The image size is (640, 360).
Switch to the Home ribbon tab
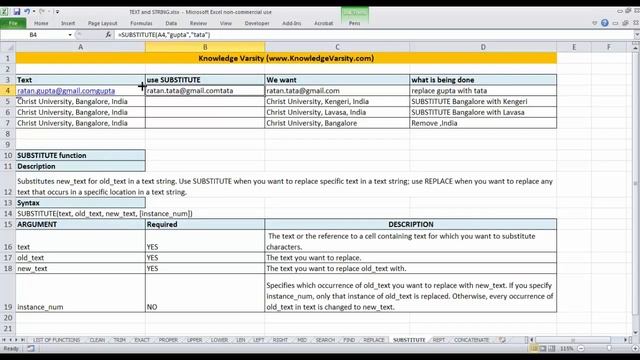point(41,23)
